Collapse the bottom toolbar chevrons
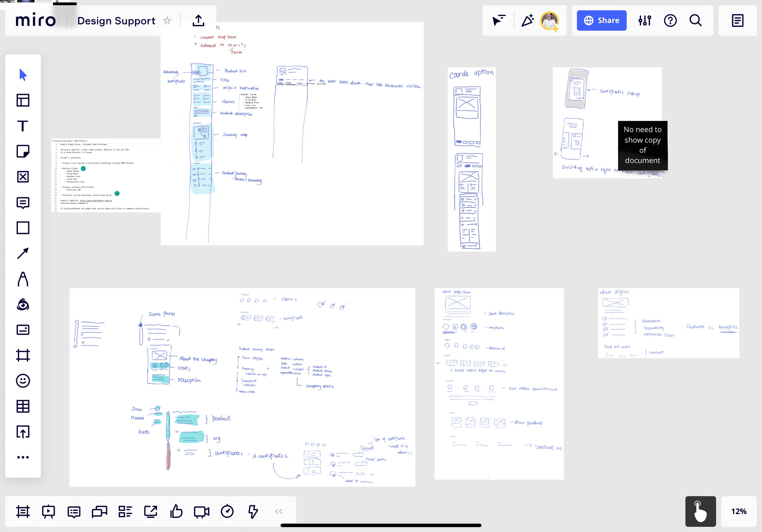 [x=279, y=512]
